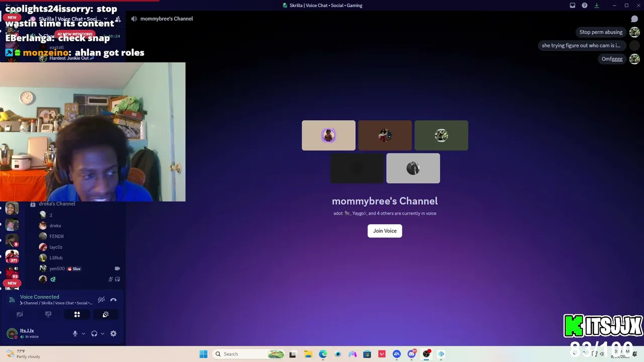Share your screen
The width and height of the screenshot is (644, 362).
48,314
